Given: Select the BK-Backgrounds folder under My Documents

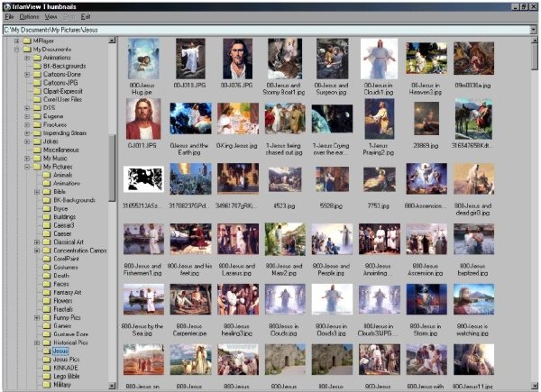Looking at the screenshot, I should tap(60, 66).
